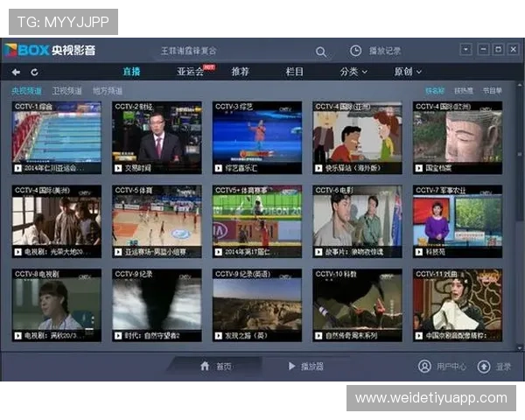Image resolution: width=525 pixels, height=420 pixels.
Task: Open the 亚运会 tab
Action: coord(190,72)
